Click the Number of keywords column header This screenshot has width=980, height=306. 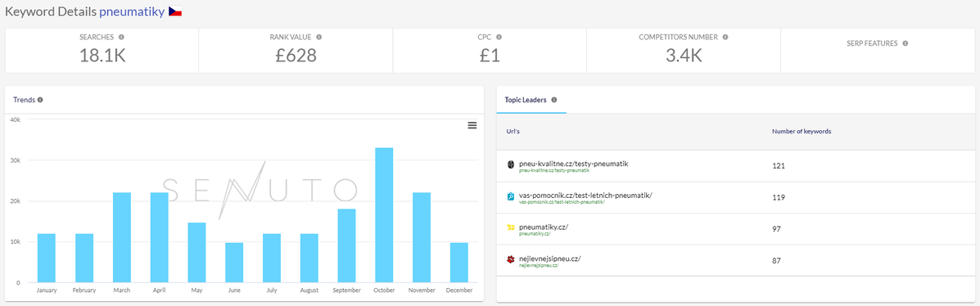(x=802, y=131)
